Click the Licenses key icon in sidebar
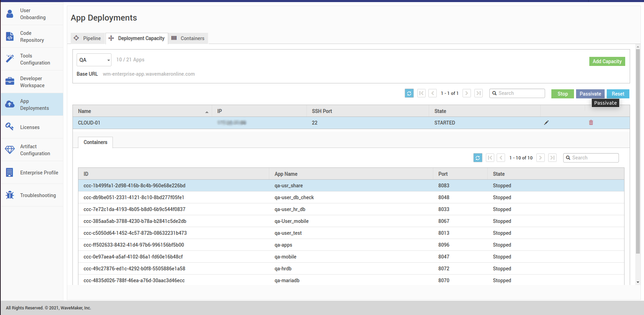Image resolution: width=644 pixels, height=315 pixels. [10, 127]
